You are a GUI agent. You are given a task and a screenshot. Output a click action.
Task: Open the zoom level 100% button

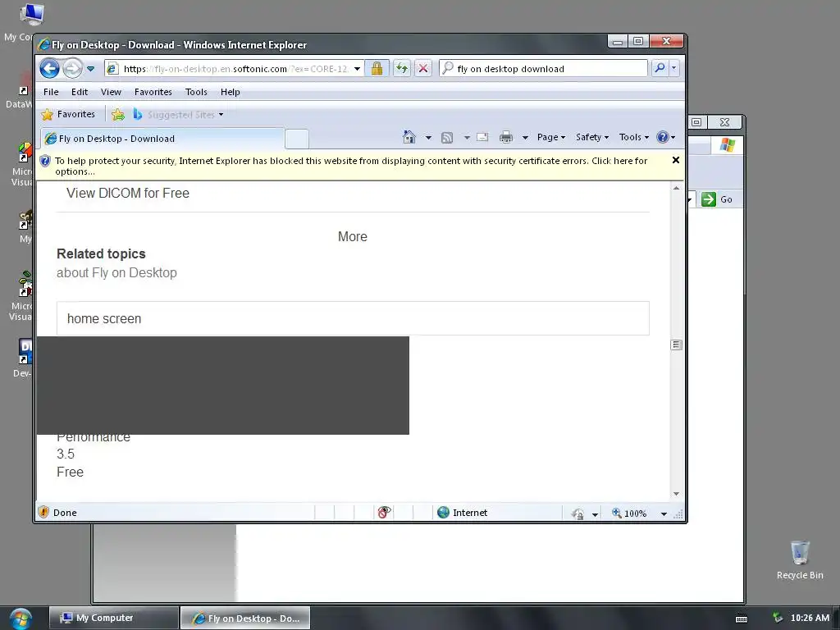click(629, 514)
